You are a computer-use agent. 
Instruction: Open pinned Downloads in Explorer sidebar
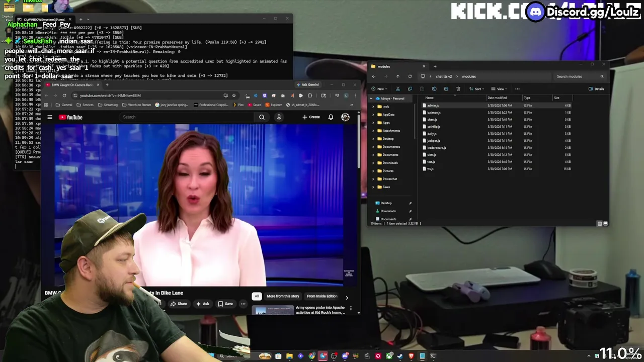[388, 211]
